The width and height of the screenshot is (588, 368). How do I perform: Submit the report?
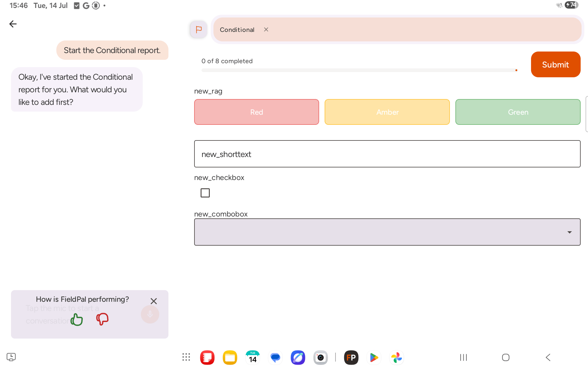(556, 64)
